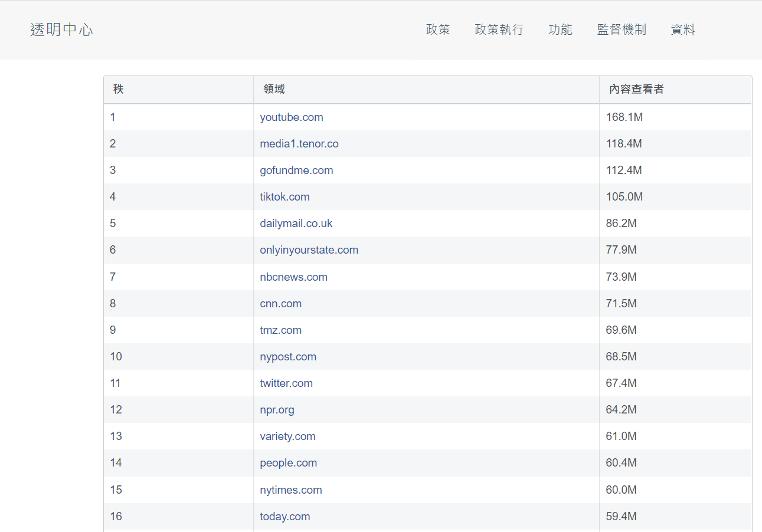Click the 59.4M cell
This screenshot has width=762, height=532.
pos(675,517)
